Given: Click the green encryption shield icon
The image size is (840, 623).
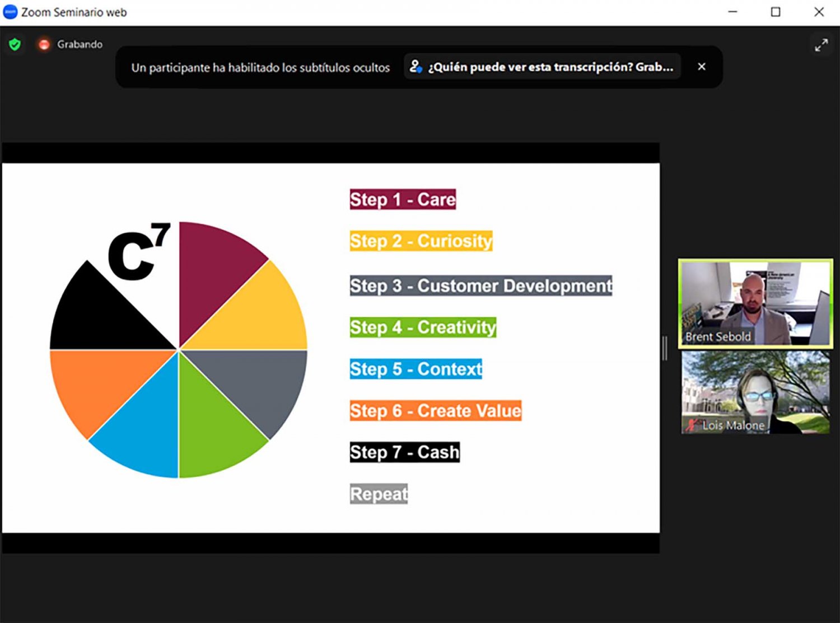Looking at the screenshot, I should click(15, 44).
